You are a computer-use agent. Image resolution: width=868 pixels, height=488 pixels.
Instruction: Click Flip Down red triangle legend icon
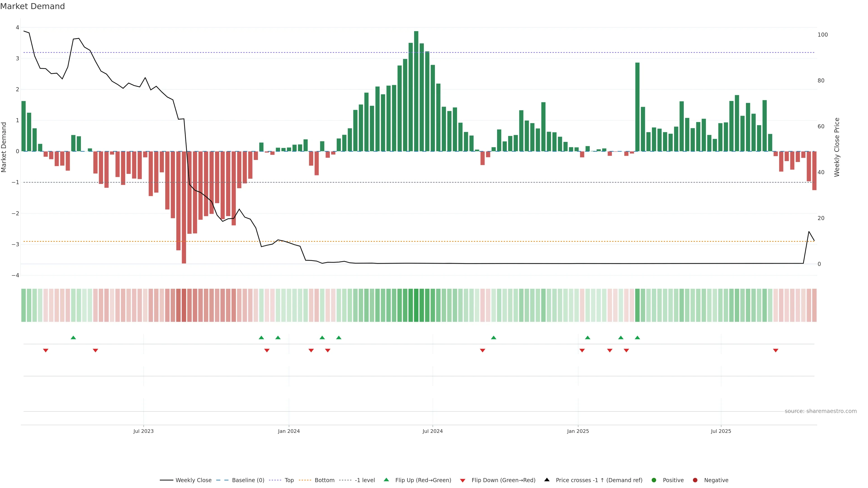463,480
